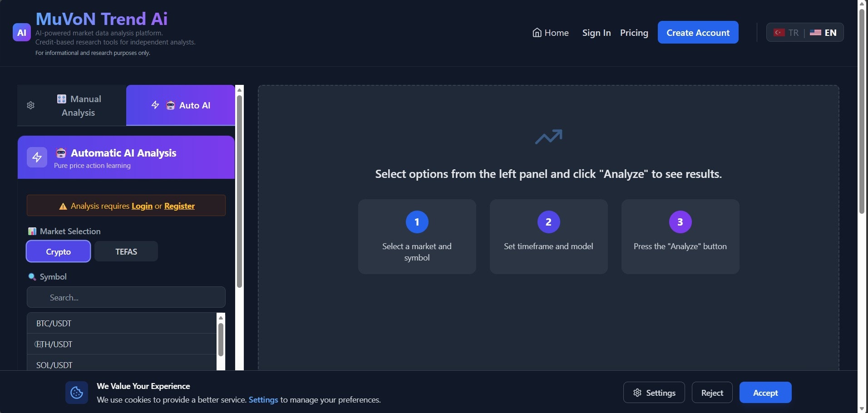Click the symbol list scrollbar thumb
868x413 pixels.
tap(221, 339)
